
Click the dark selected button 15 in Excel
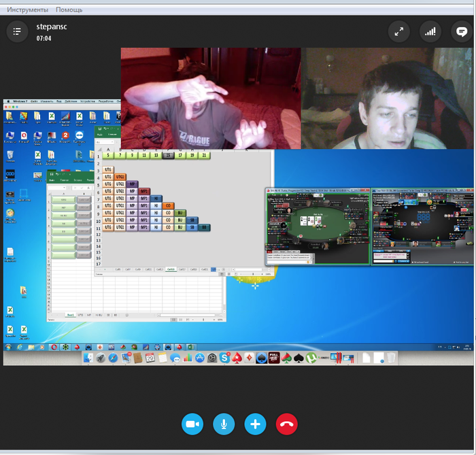coord(168,156)
